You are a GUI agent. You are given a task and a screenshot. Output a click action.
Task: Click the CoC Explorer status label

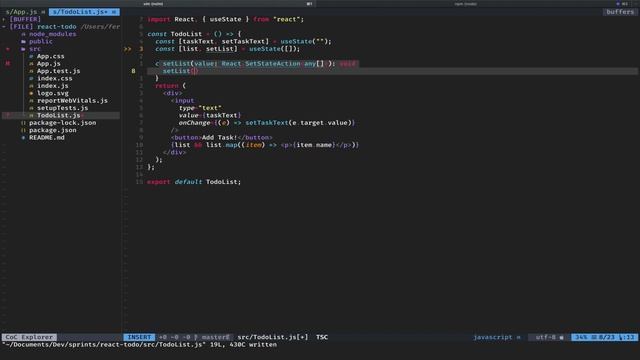tap(29, 337)
